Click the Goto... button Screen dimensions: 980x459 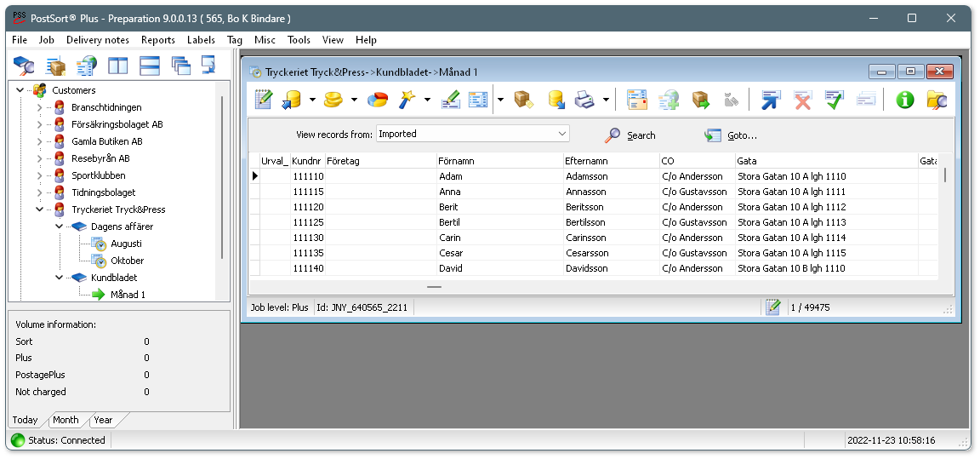(730, 135)
